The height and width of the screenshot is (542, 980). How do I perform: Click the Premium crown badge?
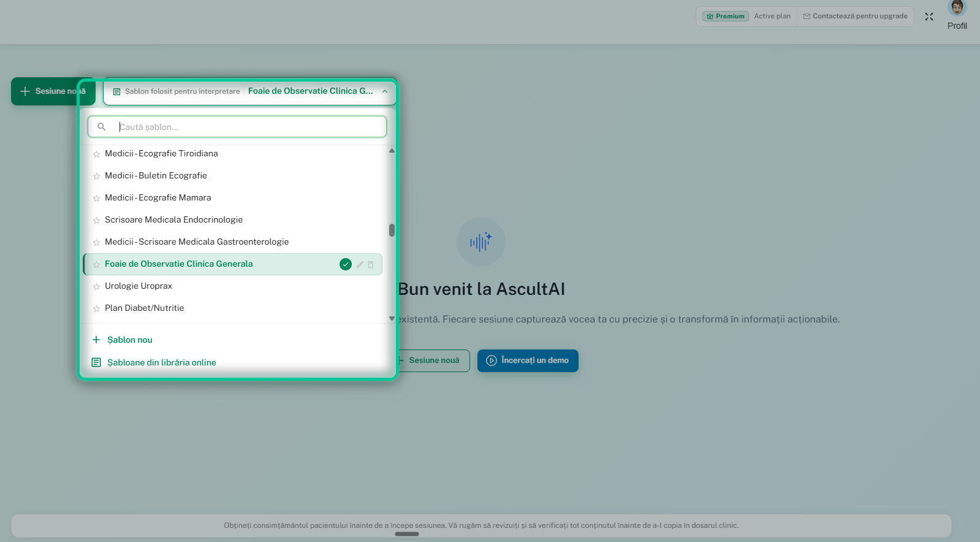(x=726, y=17)
